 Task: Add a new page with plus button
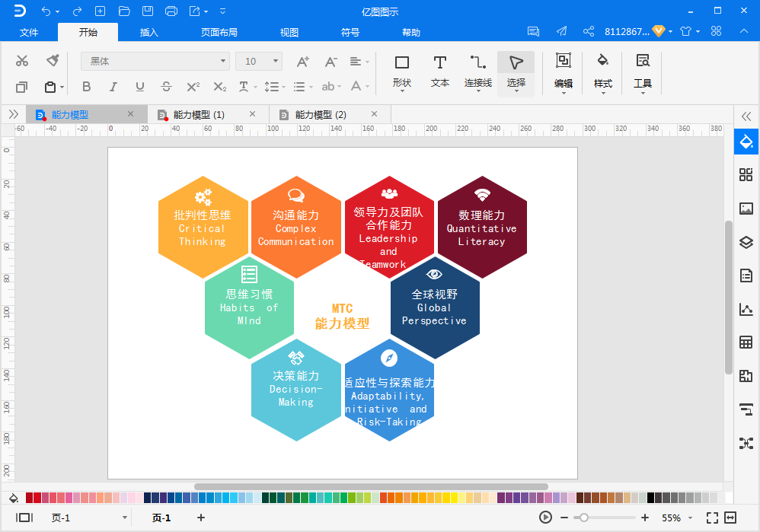coord(201,518)
